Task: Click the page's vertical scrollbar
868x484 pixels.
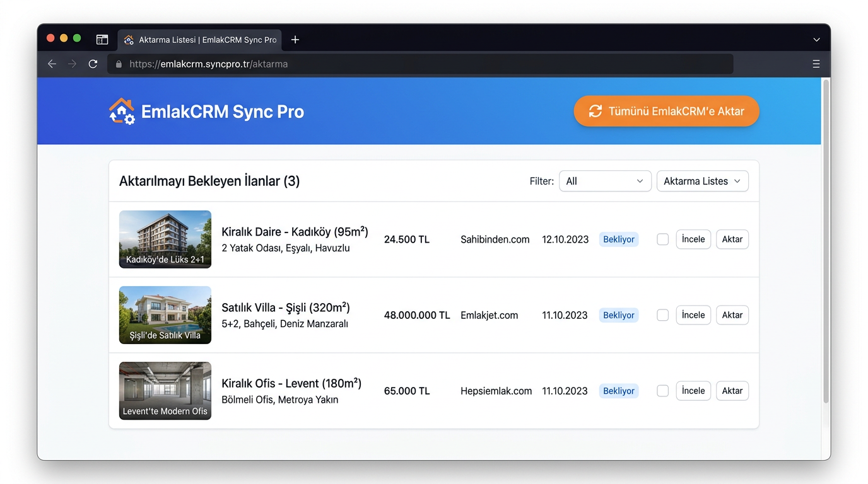Action: coord(826,239)
